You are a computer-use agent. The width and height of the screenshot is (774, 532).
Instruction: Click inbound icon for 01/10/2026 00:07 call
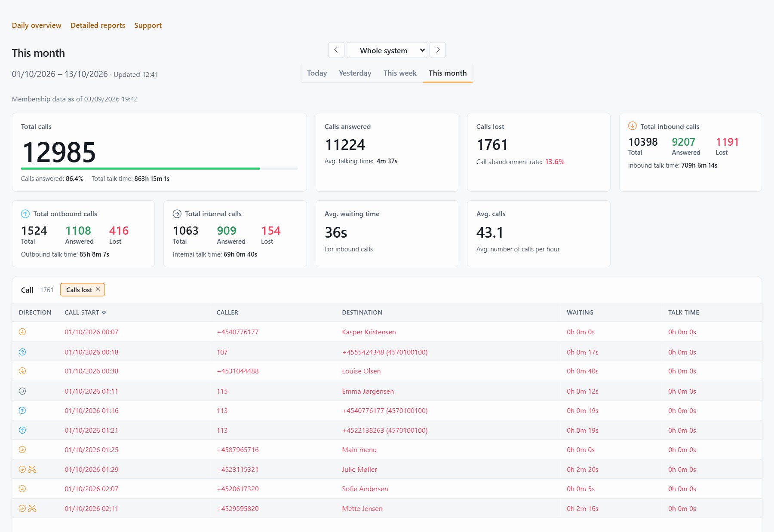point(22,332)
